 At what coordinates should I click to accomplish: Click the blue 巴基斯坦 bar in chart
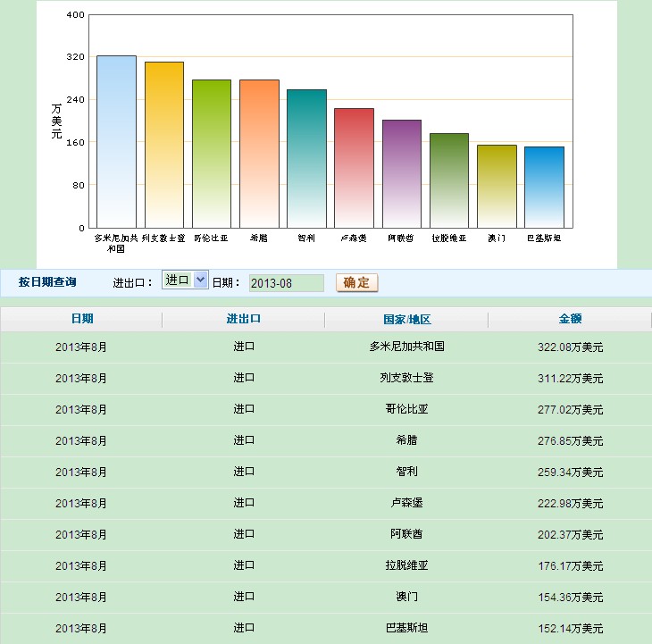[x=544, y=188]
